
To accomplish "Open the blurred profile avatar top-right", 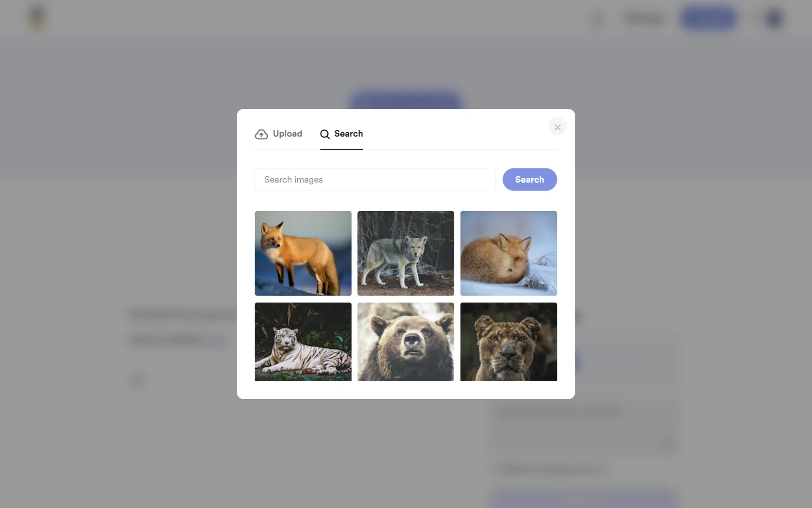I will 774,18.
